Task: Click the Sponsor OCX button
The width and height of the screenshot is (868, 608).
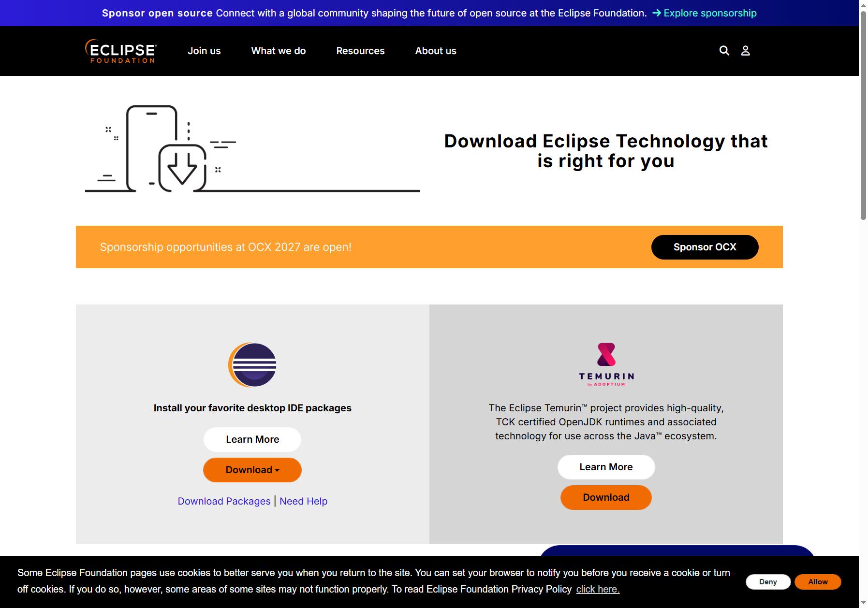Action: click(x=705, y=247)
